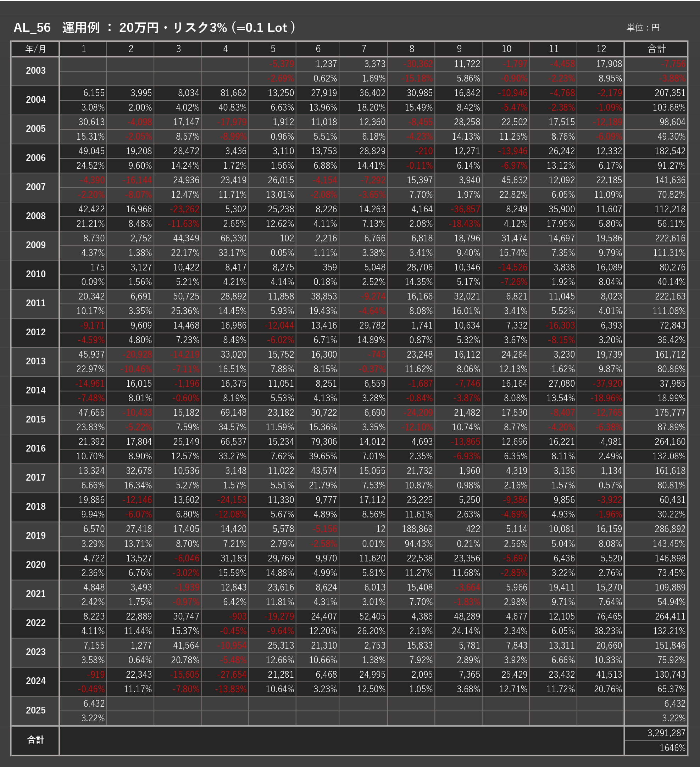Select the 単位:円 unit label
This screenshot has width=700, height=767.
pos(643,28)
